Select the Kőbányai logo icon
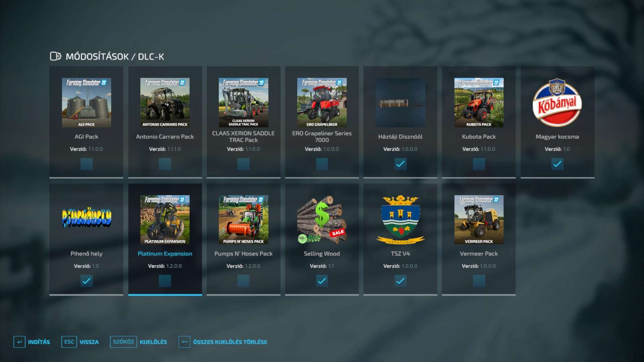The image size is (644, 362). tap(557, 102)
